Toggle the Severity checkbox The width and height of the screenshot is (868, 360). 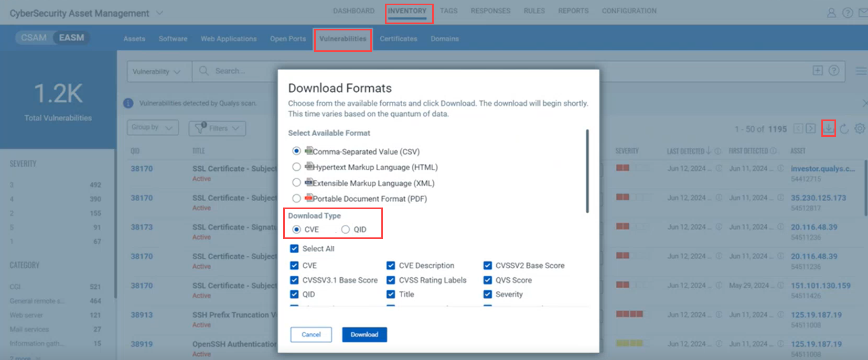click(x=488, y=294)
